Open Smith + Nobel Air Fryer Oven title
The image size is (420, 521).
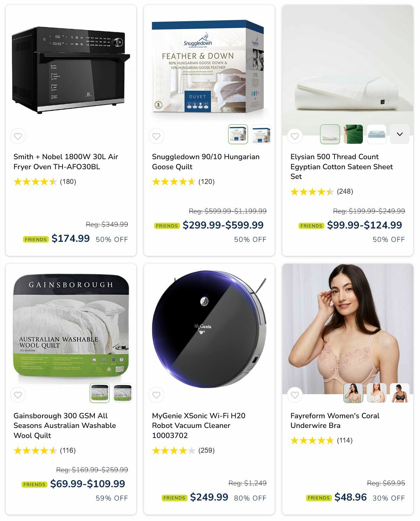coord(66,162)
